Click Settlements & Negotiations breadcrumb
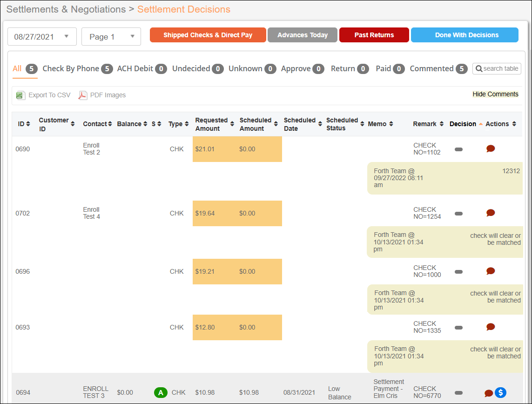Image resolution: width=532 pixels, height=404 pixels. 66,9
